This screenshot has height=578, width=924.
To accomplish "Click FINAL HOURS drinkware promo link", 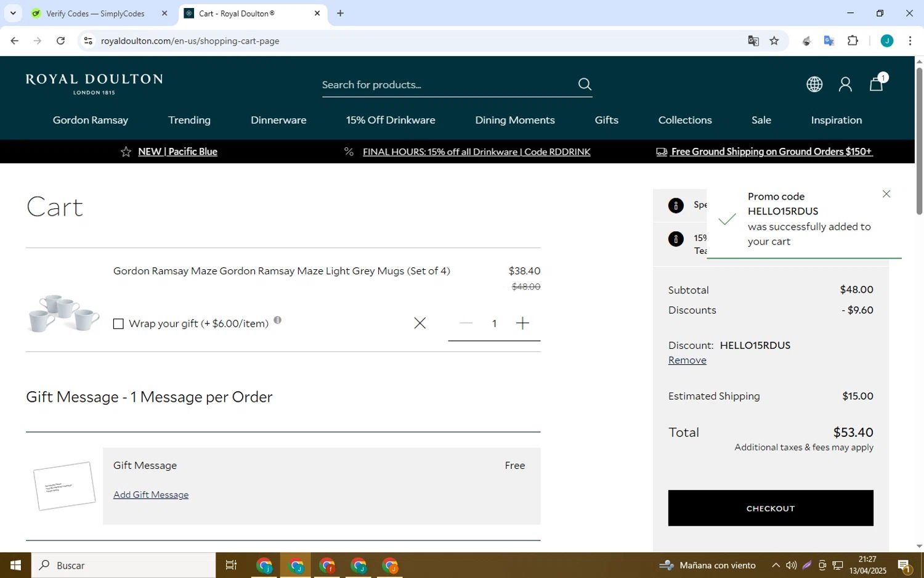I will (476, 152).
